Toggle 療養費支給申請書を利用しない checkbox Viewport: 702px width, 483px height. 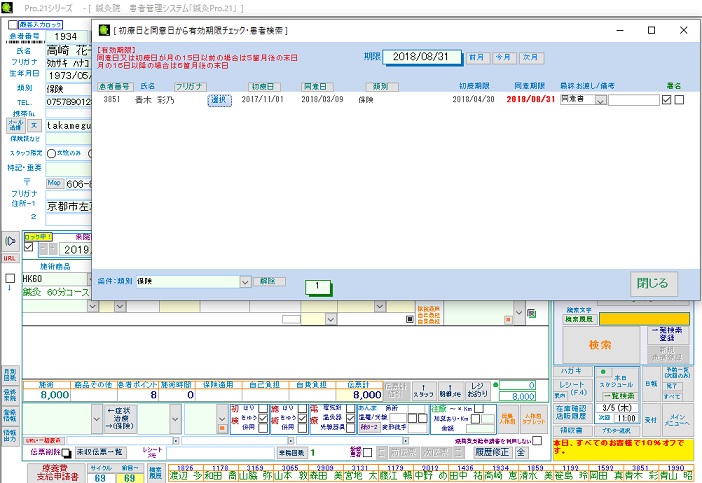537,440
